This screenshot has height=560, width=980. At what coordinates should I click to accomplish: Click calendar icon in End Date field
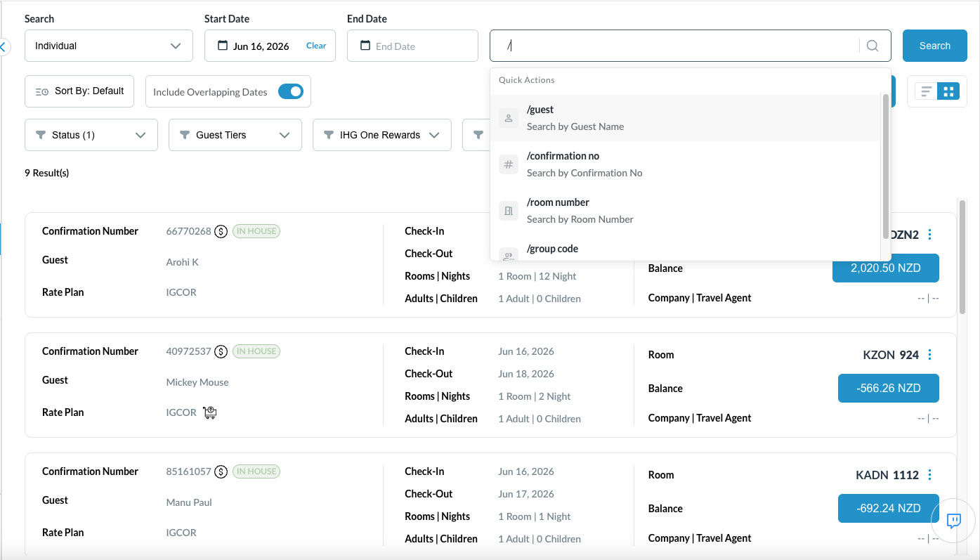tap(365, 46)
